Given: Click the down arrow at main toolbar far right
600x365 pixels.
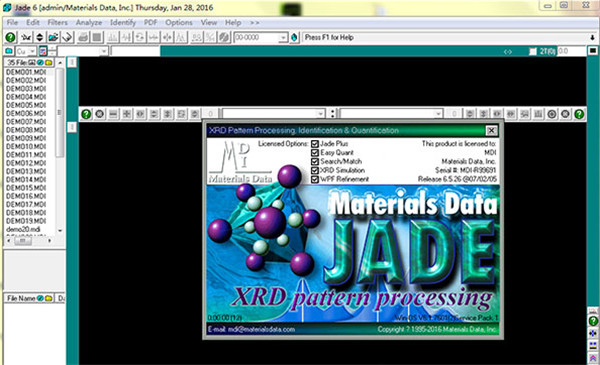Looking at the screenshot, I should pos(592,37).
